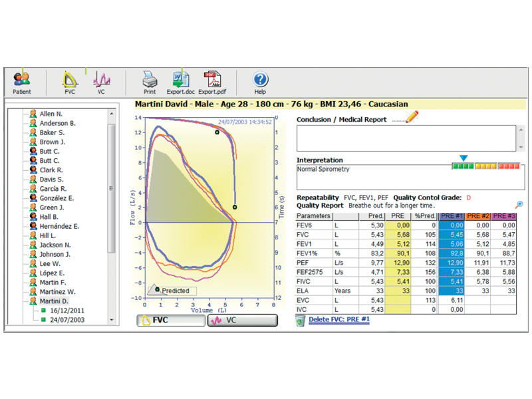Screen dimensions: 532x399
Task: Click the magnifier icon above results table
Action: coord(519,205)
